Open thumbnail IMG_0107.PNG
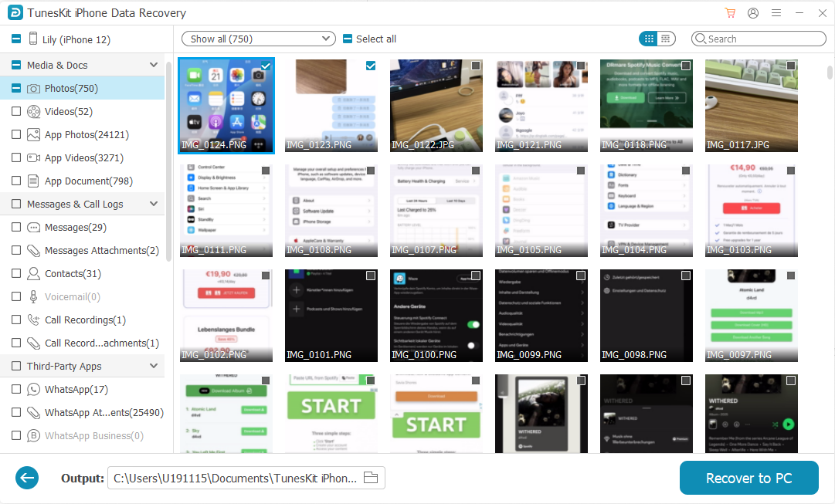The height and width of the screenshot is (504, 835). pos(436,211)
